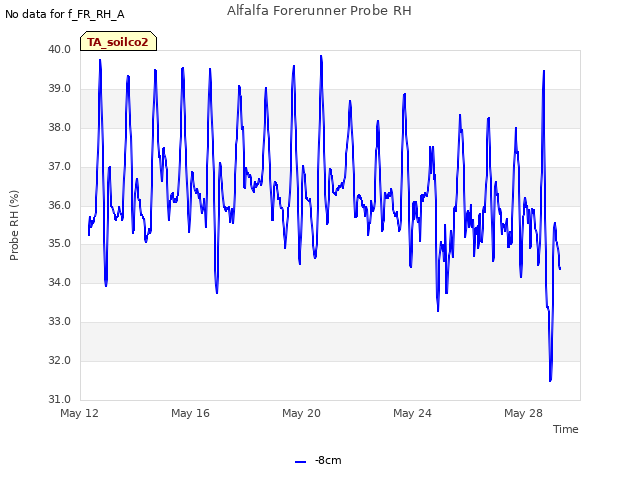Click the -8cm legend entry

point(318,460)
